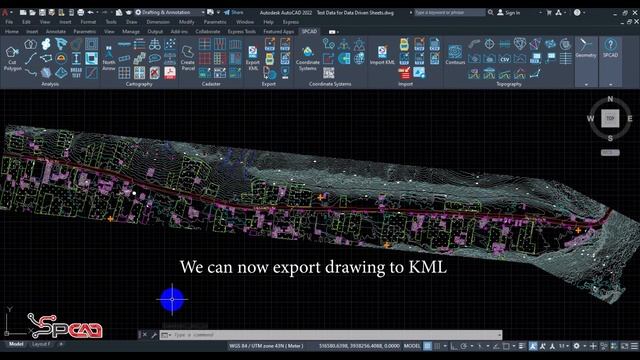Click the protractor angle icon in Analysis
The image size is (640, 360).
pyautogui.click(x=61, y=59)
